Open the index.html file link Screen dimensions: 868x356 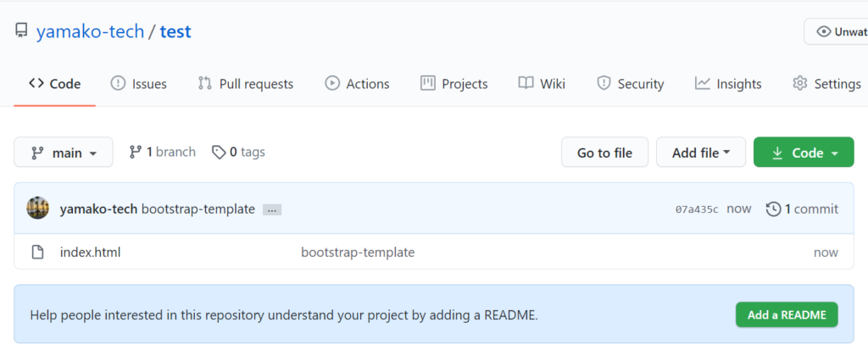[x=90, y=253]
